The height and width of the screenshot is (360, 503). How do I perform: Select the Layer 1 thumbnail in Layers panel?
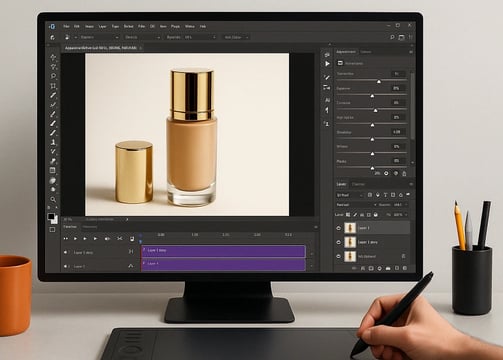(x=350, y=228)
